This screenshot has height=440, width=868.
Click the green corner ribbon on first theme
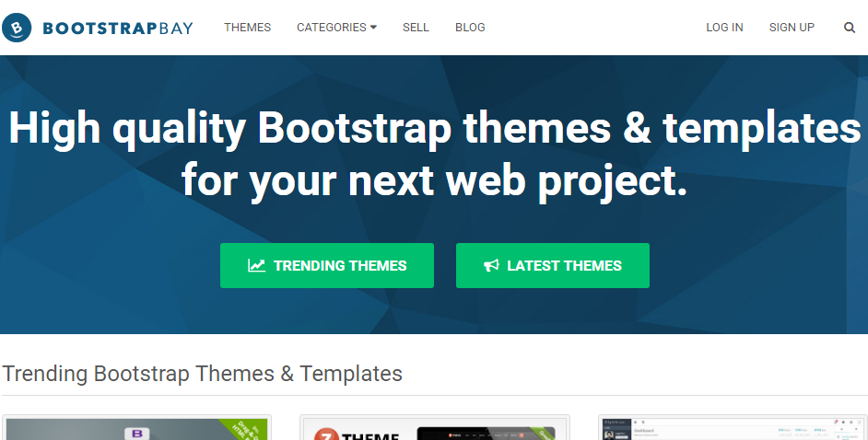[x=245, y=429]
